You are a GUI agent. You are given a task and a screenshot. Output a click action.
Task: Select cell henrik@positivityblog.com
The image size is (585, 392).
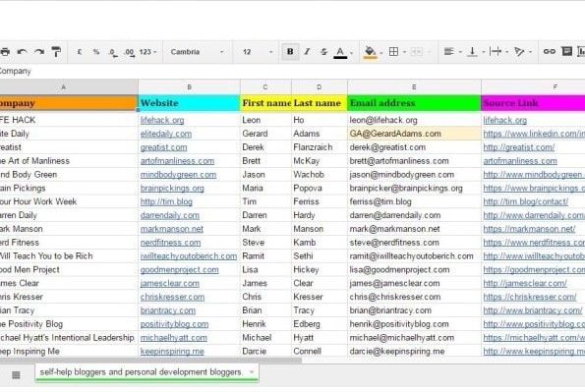414,324
